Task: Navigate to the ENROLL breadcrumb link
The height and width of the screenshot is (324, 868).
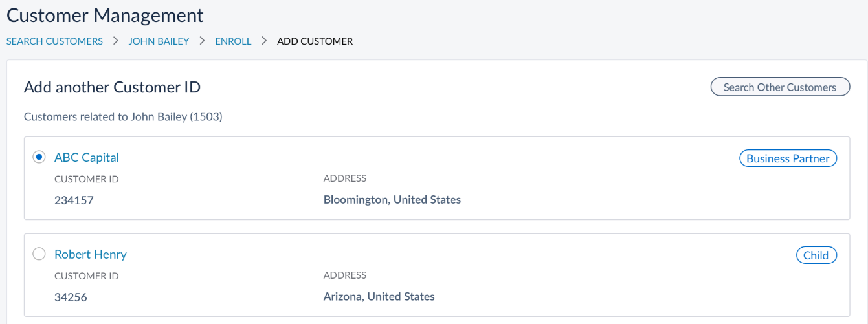Action: (233, 41)
